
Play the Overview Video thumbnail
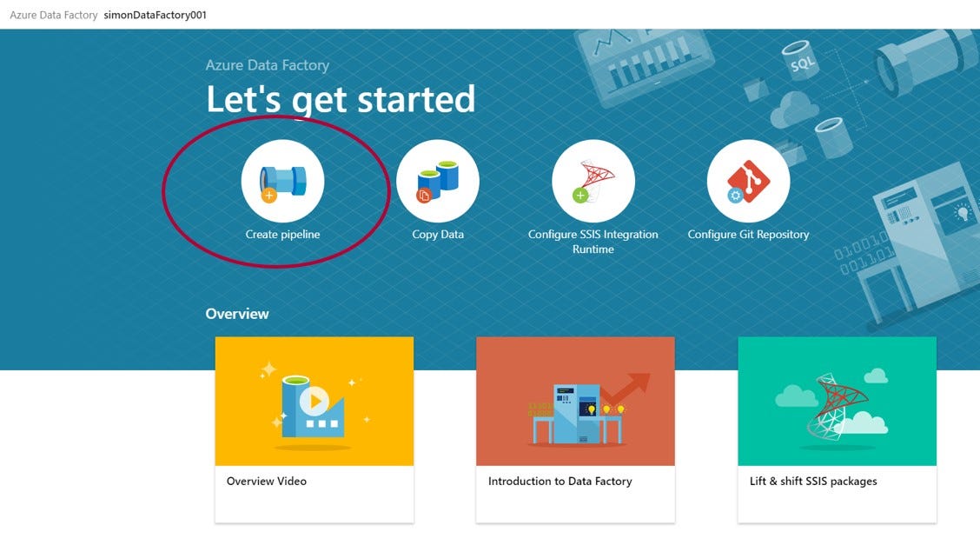315,402
